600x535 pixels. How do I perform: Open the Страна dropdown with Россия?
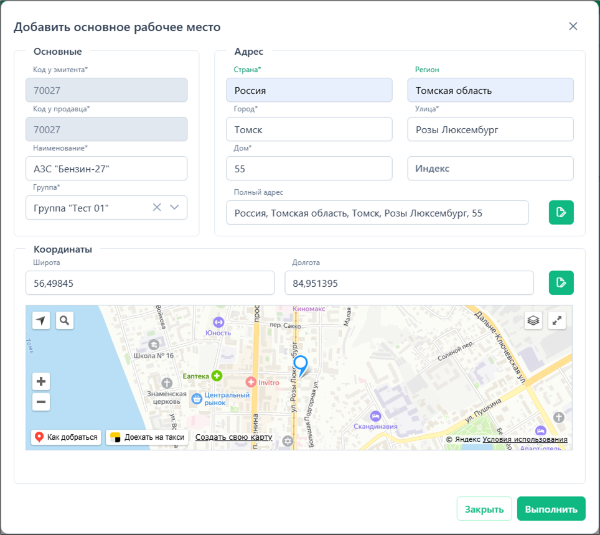[309, 90]
